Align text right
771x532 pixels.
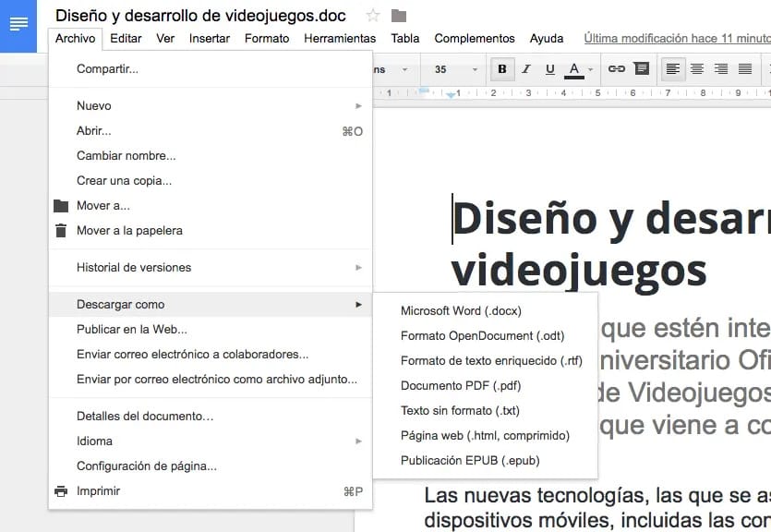pyautogui.click(x=721, y=69)
